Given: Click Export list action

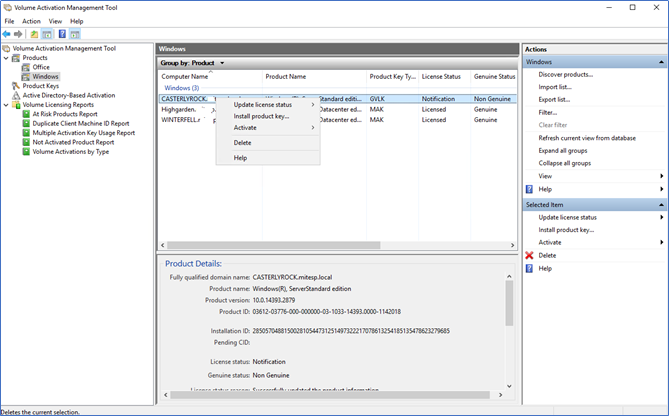Looking at the screenshot, I should [554, 100].
